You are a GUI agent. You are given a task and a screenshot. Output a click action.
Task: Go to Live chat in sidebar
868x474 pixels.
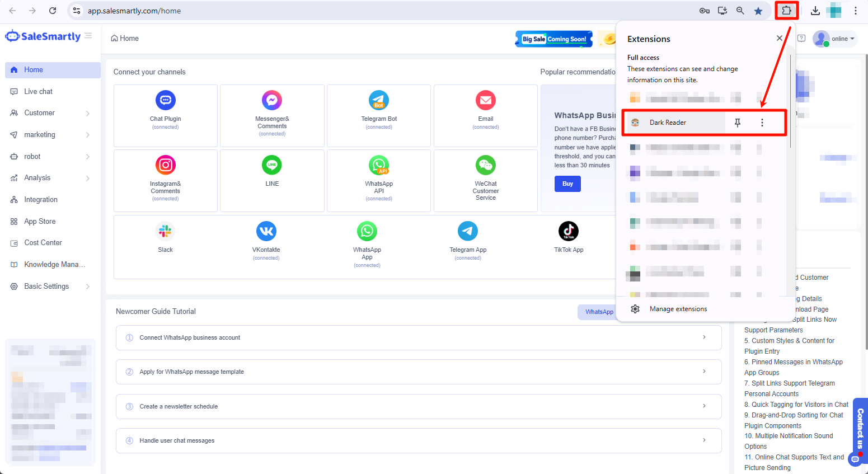38,91
